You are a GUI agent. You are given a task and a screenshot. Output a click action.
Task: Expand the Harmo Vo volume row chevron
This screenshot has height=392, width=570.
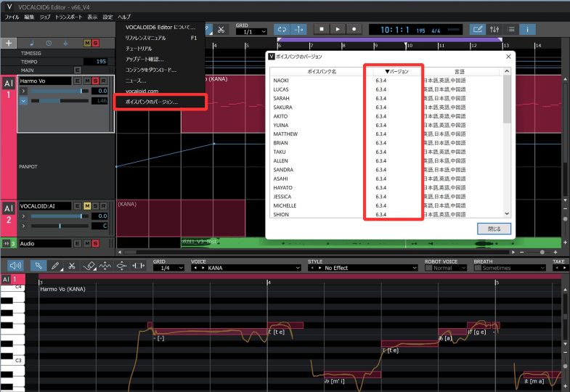(24, 91)
